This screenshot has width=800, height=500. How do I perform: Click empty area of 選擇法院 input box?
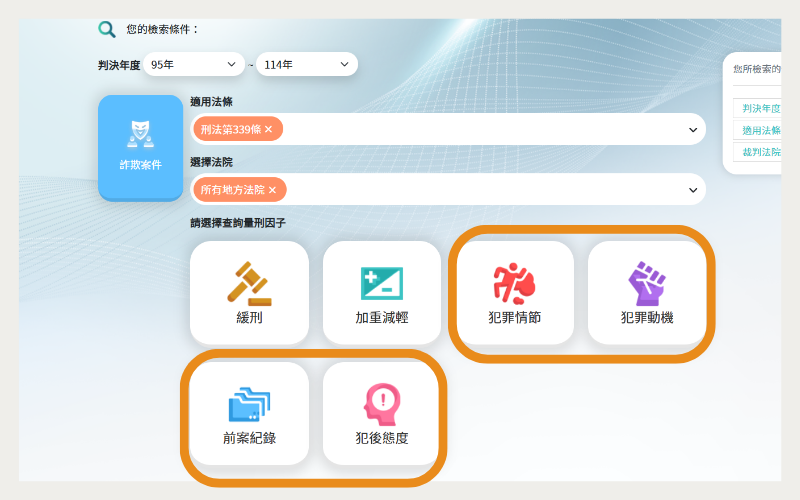[x=480, y=190]
